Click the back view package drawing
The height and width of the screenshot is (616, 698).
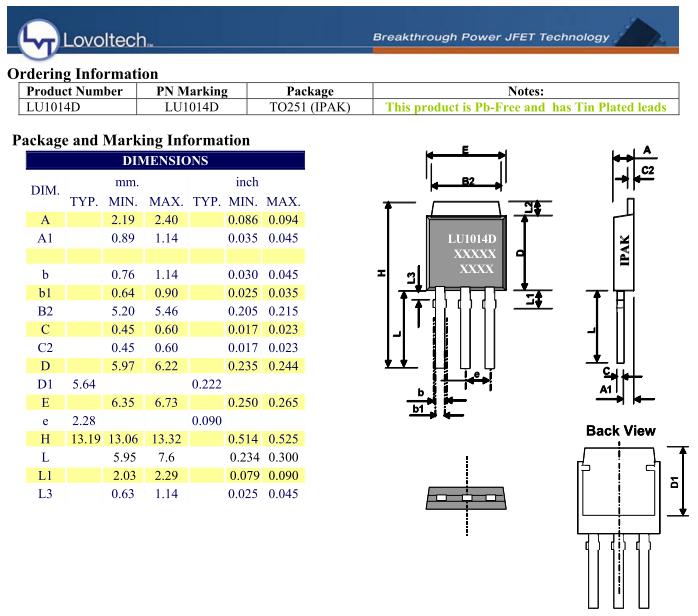tap(619, 527)
